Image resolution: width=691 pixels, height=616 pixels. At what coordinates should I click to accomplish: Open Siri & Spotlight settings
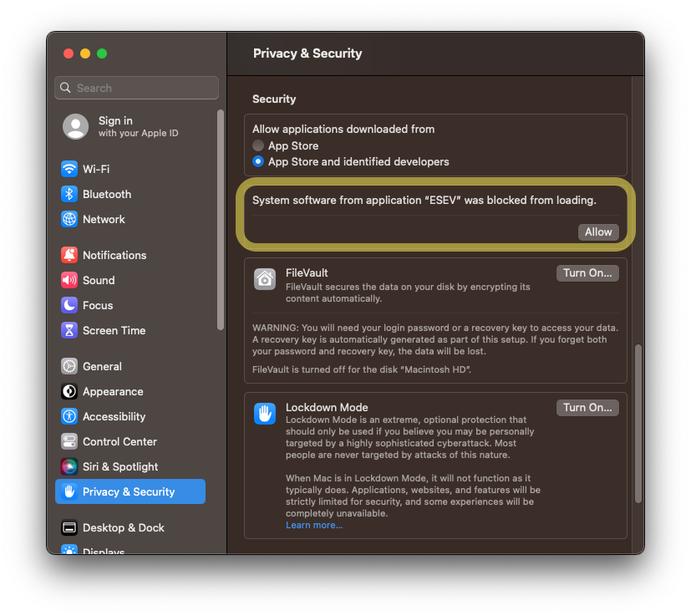[130, 466]
